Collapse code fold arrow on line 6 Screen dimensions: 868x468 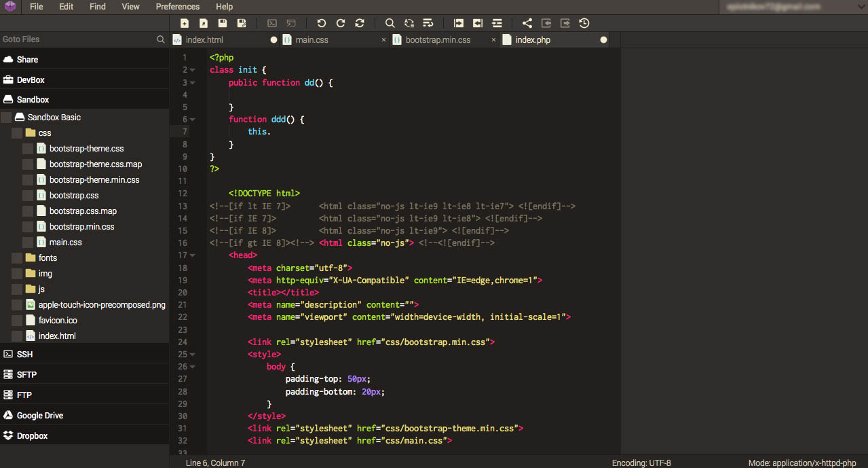click(x=193, y=120)
